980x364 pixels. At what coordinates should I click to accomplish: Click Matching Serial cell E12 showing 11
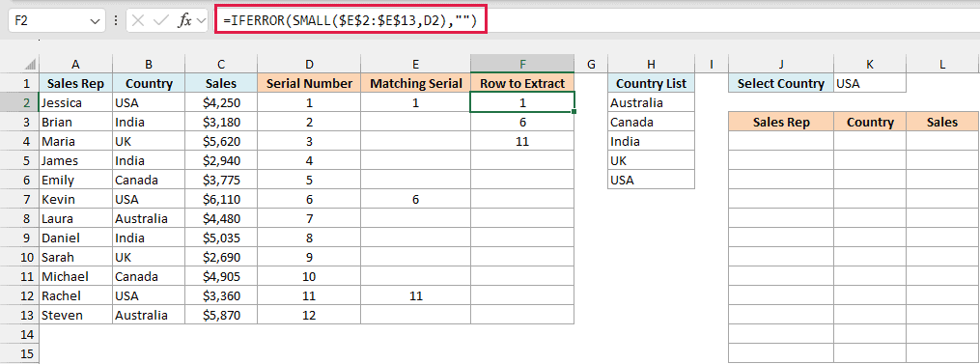[x=415, y=295]
